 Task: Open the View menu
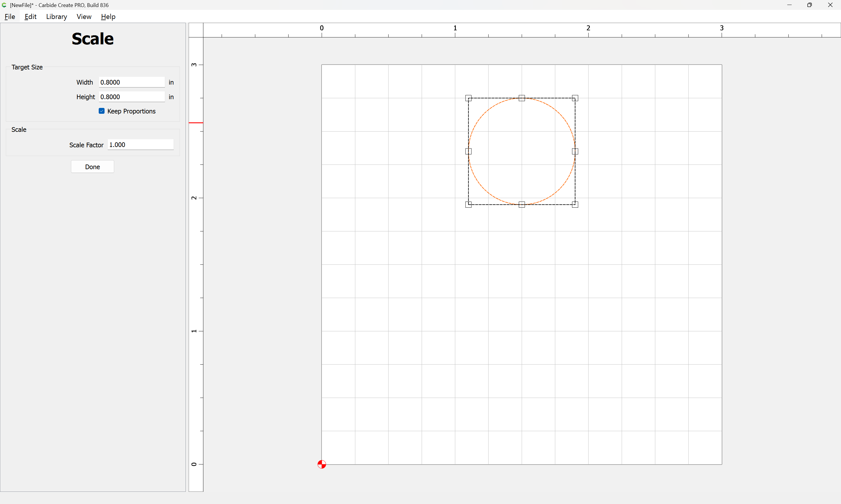[84, 17]
